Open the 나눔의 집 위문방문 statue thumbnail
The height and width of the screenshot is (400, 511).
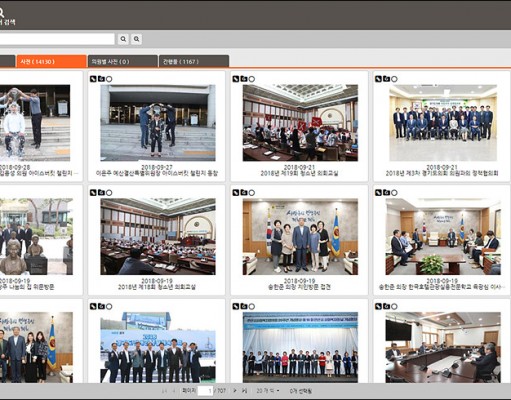click(x=36, y=237)
